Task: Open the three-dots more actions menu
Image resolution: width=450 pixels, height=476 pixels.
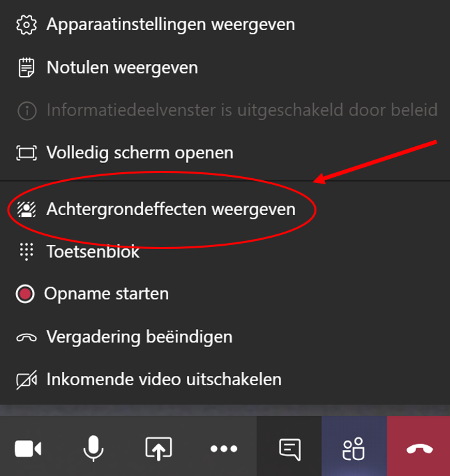Action: [x=224, y=449]
